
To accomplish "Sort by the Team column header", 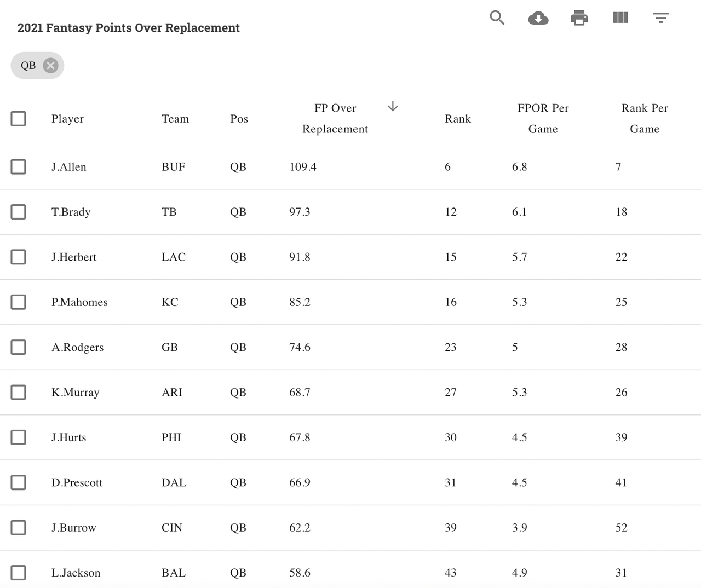I will tap(175, 119).
